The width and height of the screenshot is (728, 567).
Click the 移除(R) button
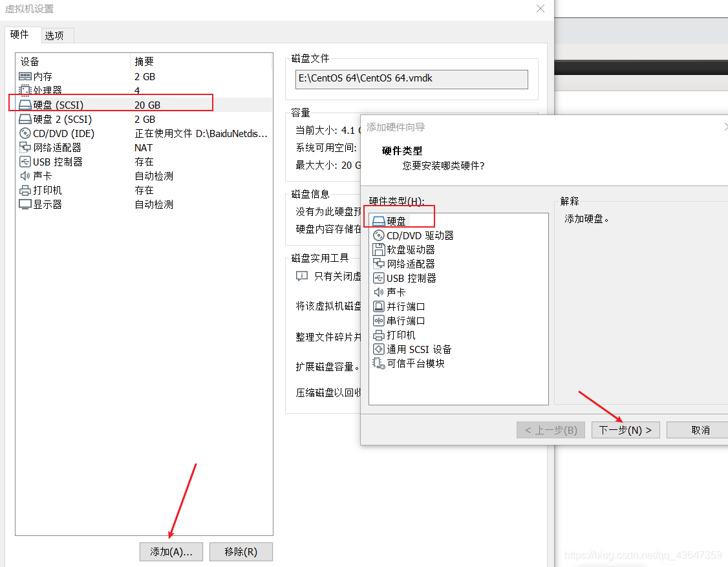[x=241, y=551]
